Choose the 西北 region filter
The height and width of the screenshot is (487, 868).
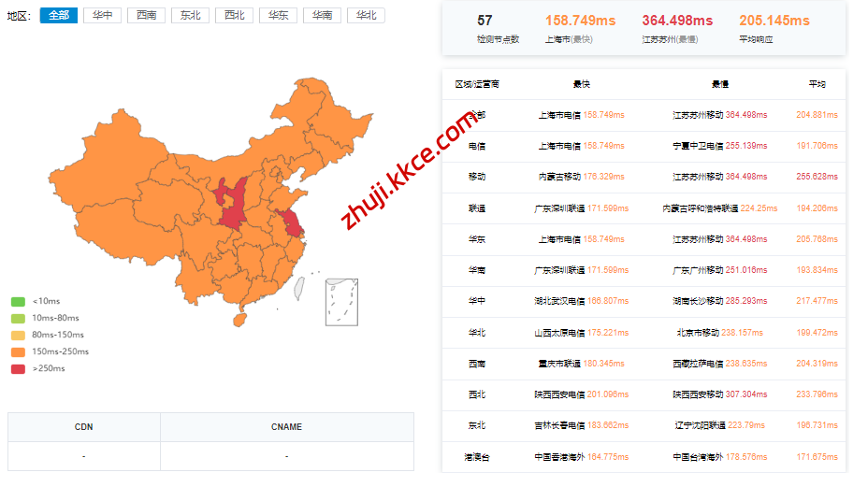click(234, 16)
